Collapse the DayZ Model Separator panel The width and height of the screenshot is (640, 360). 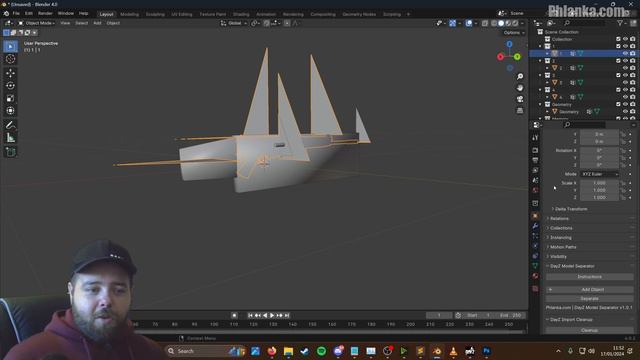pyautogui.click(x=571, y=266)
